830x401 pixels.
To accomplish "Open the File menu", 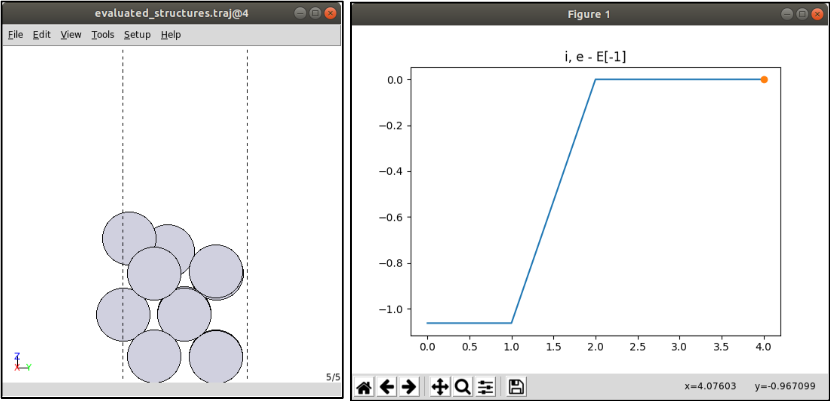I will pyautogui.click(x=15, y=34).
